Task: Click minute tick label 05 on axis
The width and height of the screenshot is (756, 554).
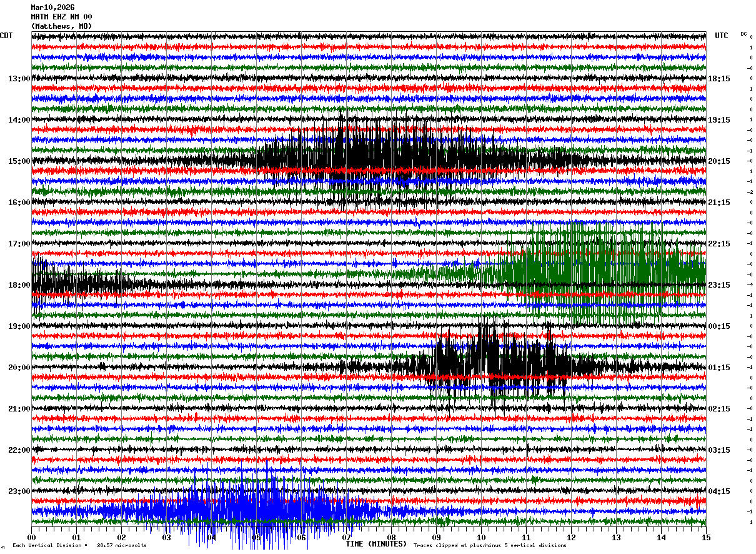Action: pos(257,537)
